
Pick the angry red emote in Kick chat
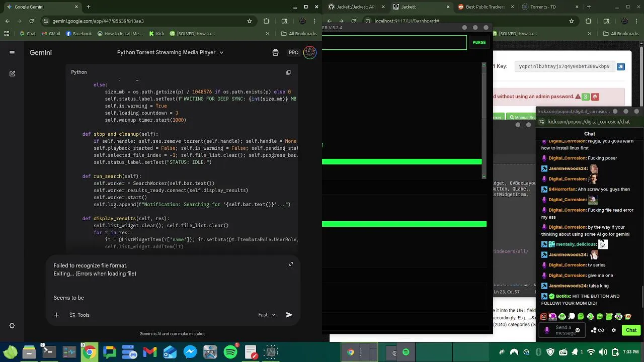pyautogui.click(x=543, y=317)
